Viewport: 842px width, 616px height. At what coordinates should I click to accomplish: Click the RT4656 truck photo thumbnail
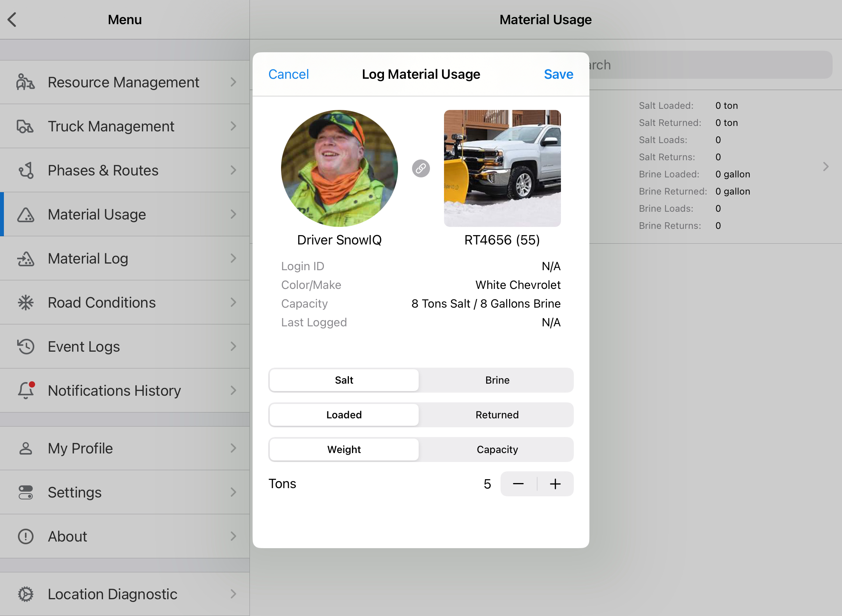(x=502, y=168)
